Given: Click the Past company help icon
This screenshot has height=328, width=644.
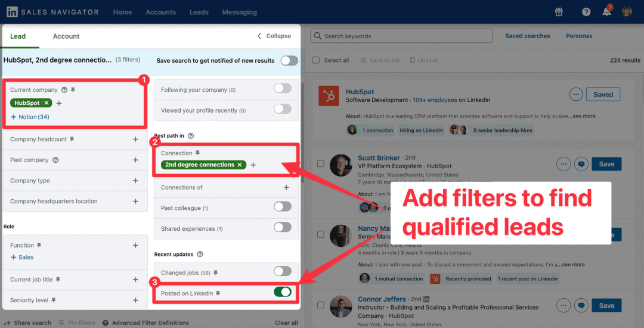Looking at the screenshot, I should point(56,160).
